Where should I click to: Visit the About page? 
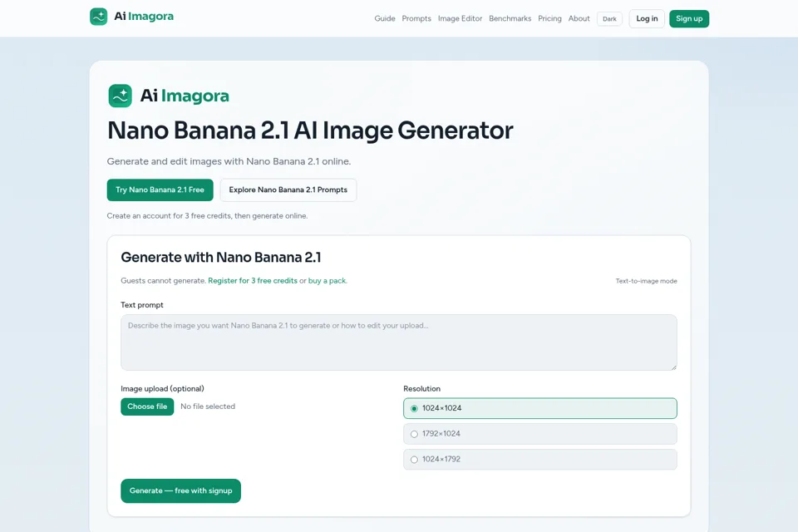579,18
